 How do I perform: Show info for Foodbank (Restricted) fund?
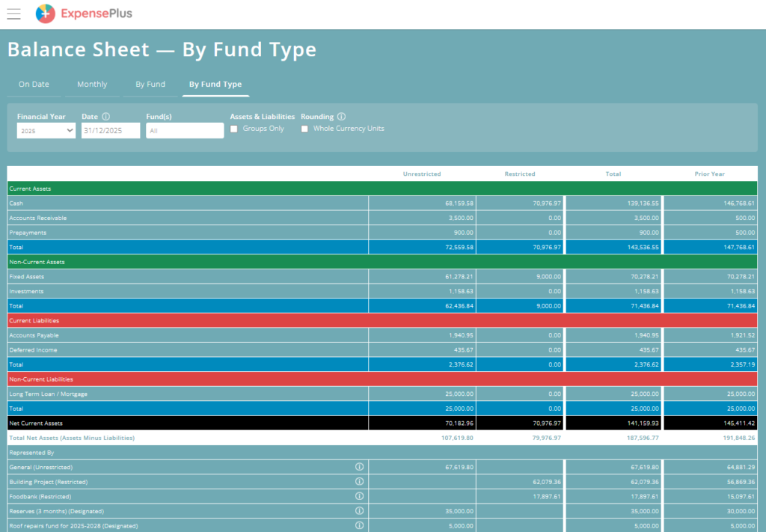[359, 496]
